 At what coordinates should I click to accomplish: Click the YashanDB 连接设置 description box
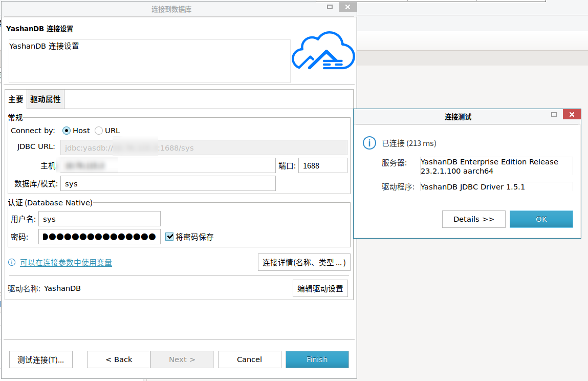click(x=149, y=61)
